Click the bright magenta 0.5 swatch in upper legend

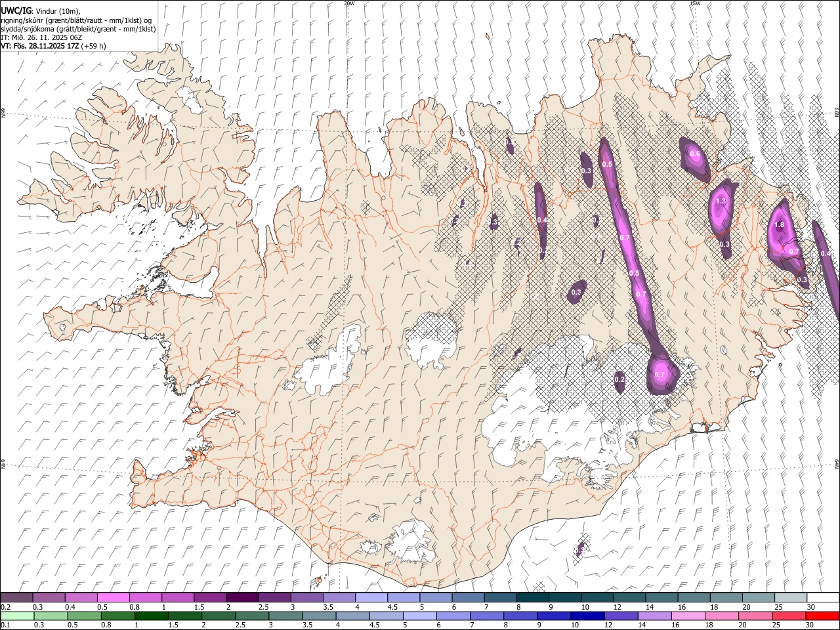[x=113, y=597]
